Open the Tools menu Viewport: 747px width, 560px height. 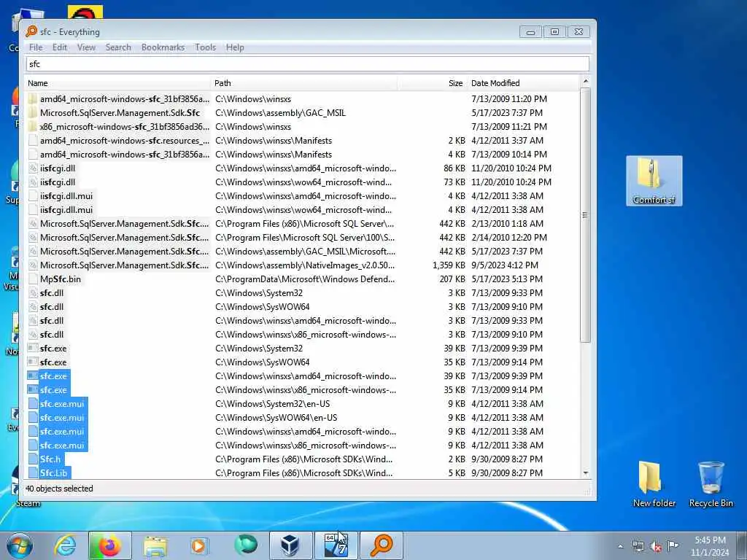point(205,47)
